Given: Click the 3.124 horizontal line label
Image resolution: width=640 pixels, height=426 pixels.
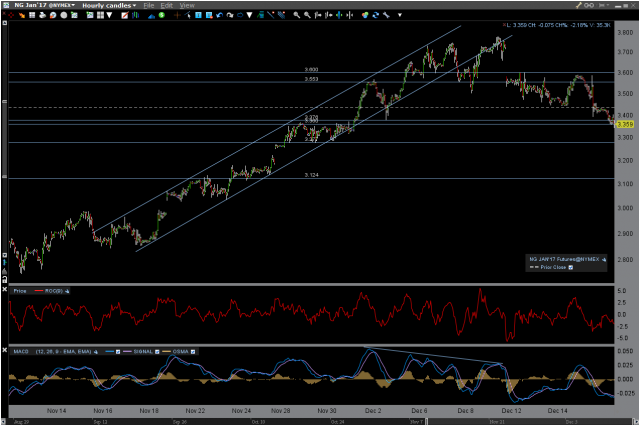Looking at the screenshot, I should pyautogui.click(x=311, y=175).
